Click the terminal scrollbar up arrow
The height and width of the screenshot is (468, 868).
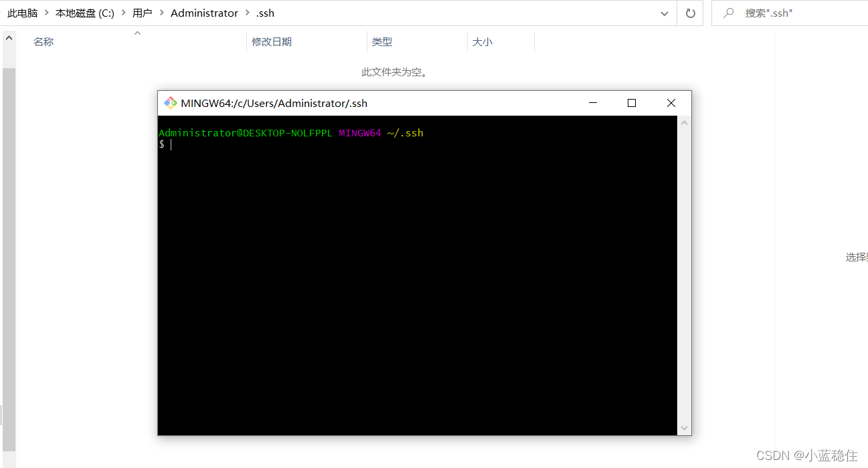pyautogui.click(x=684, y=123)
